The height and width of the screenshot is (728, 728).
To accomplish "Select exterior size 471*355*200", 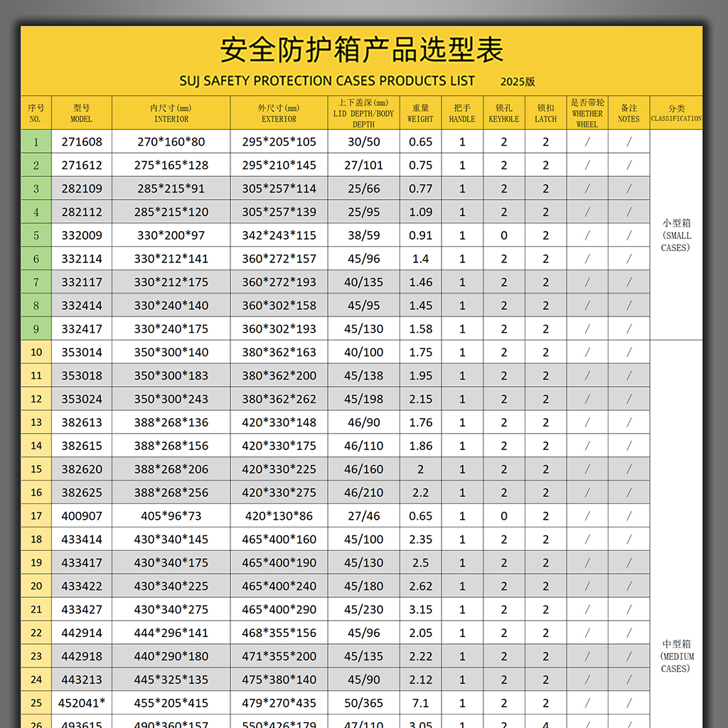I will pyautogui.click(x=279, y=656).
